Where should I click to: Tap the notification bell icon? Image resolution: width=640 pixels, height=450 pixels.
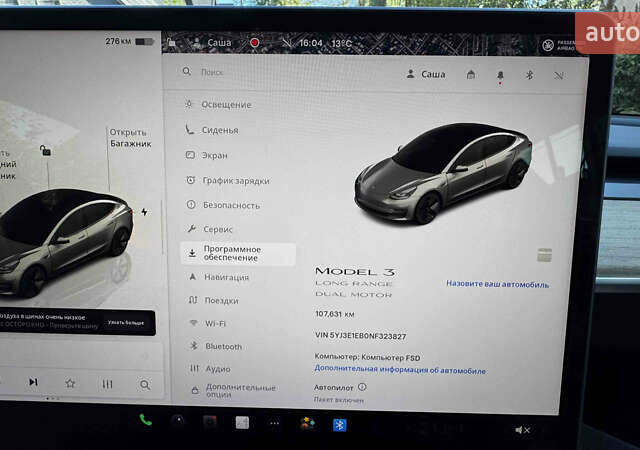(x=500, y=75)
